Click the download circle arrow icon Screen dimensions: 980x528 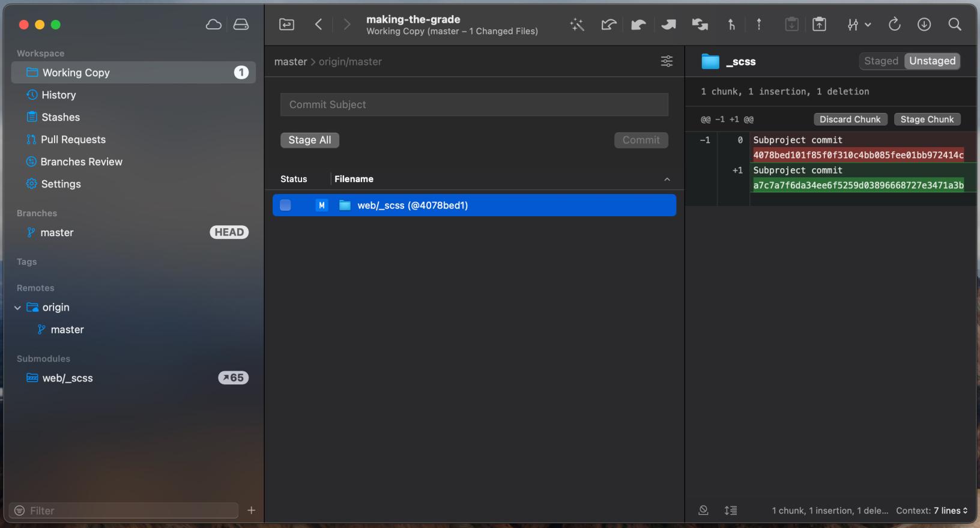coord(924,25)
